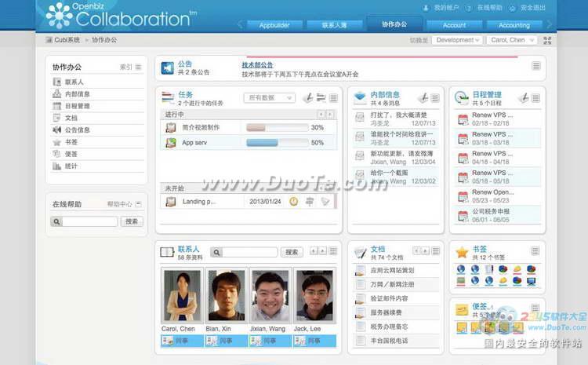Collapse the 在线帮助 panel

coord(138,204)
